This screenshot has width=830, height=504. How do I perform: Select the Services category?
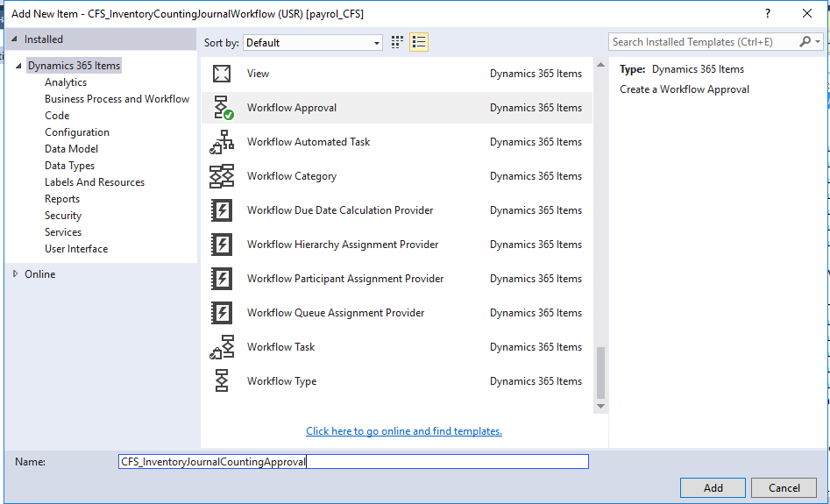click(63, 232)
